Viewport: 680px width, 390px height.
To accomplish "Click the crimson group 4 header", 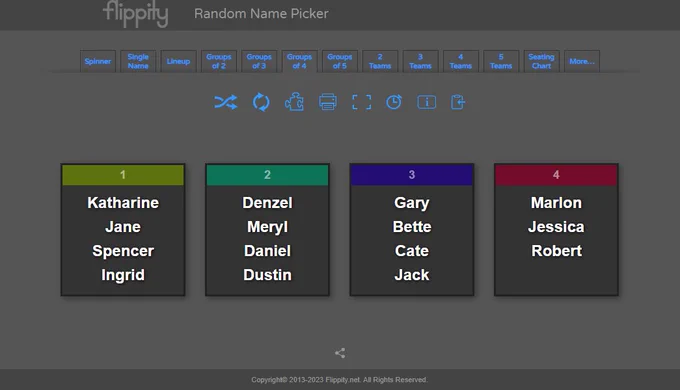I will point(556,175).
